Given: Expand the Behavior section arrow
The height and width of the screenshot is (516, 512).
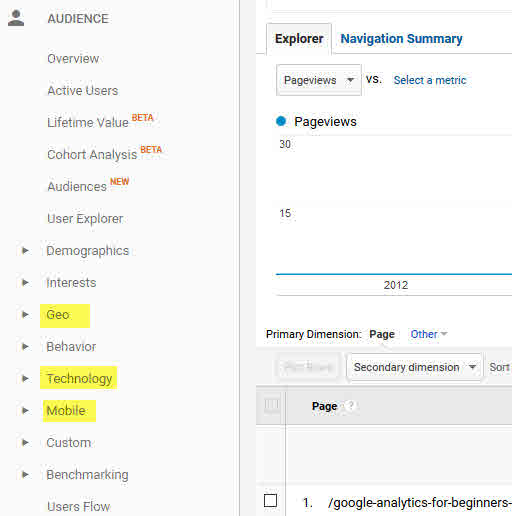Looking at the screenshot, I should (x=25, y=346).
